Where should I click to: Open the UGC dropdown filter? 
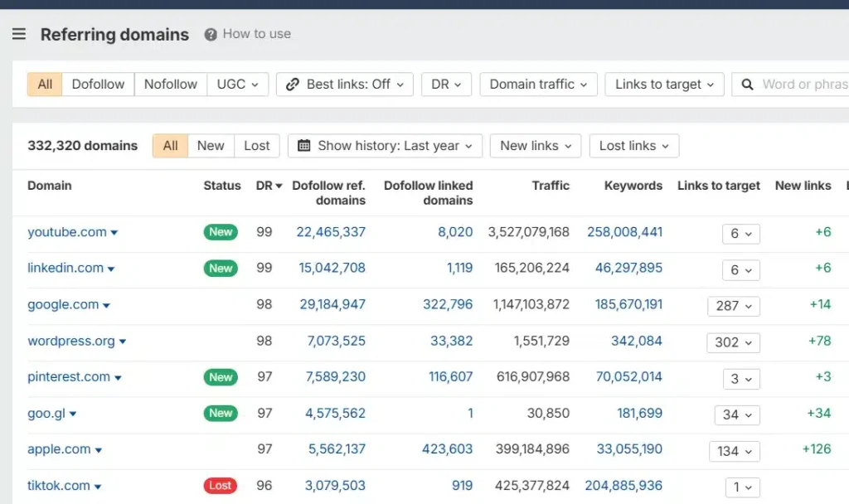click(238, 85)
